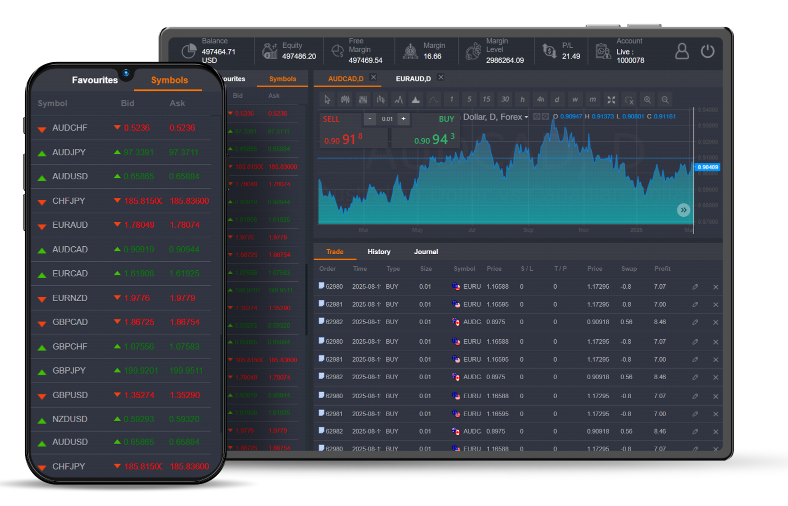The image size is (788, 506).
Task: Select the cursor pointer tool in chart toolbar
Action: click(x=327, y=99)
